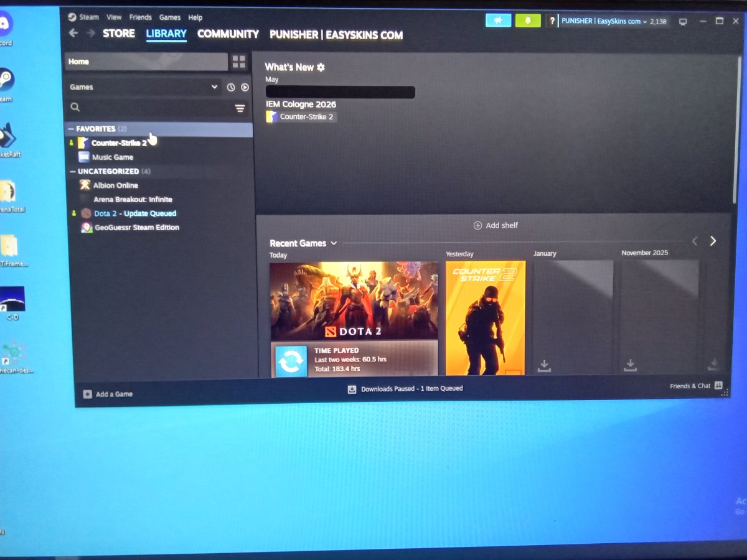This screenshot has width=747, height=560.
Task: Go back with the left arrow
Action: [x=73, y=33]
